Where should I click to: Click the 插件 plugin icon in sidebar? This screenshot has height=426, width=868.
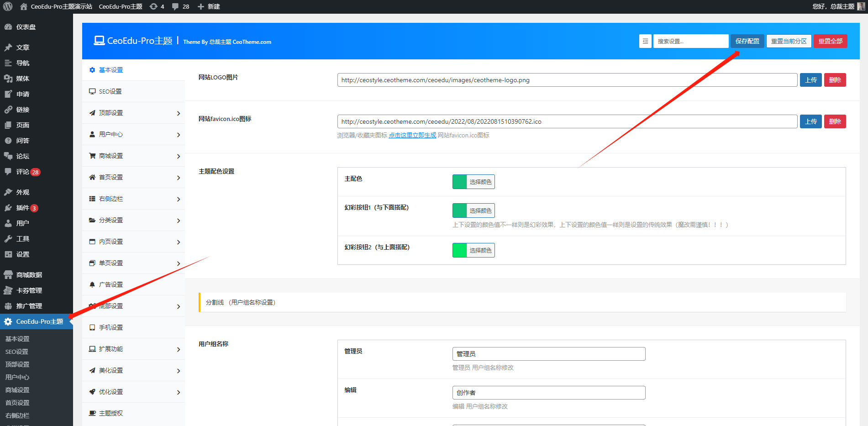[8, 208]
